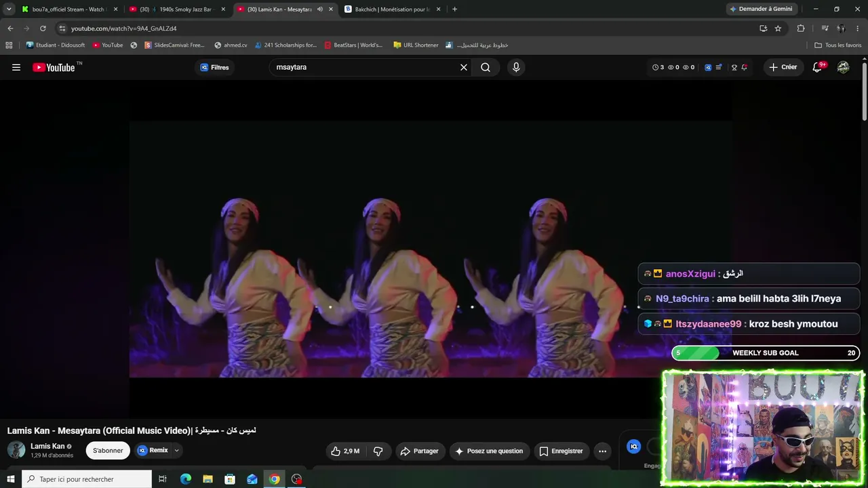868x488 pixels.
Task: Open SlidesCarnival bookmark
Action: point(174,45)
